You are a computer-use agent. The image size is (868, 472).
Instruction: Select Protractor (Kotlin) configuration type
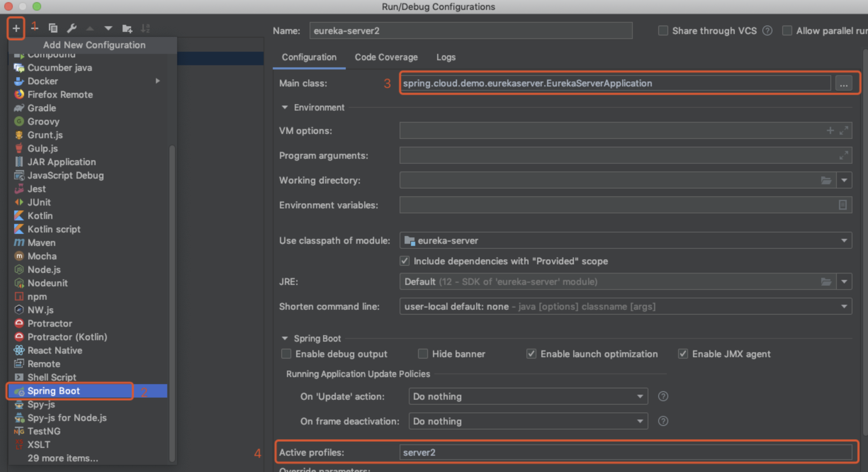coord(88,337)
